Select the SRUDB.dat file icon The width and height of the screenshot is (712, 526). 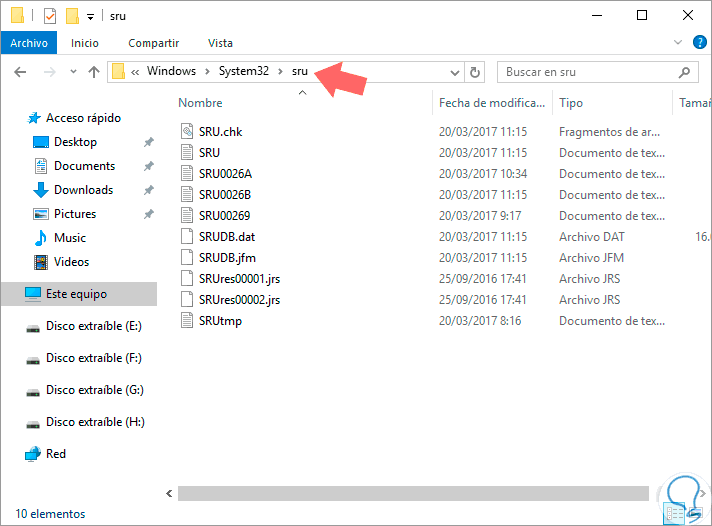pos(187,236)
